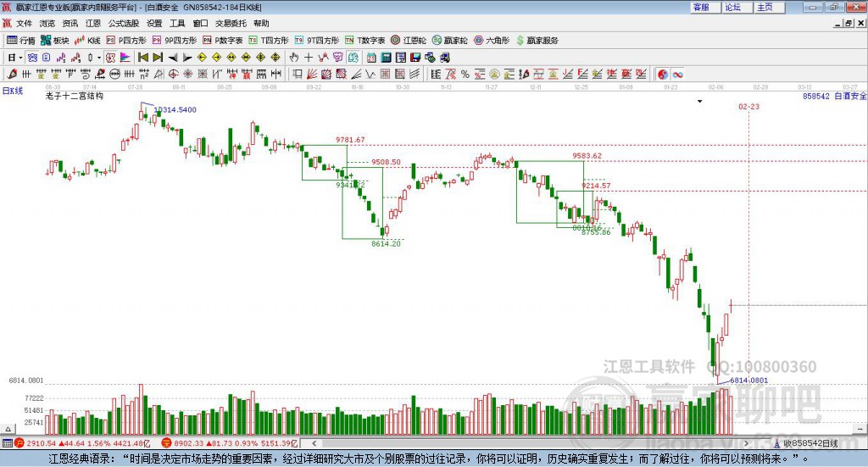Screen dimensions: 868x467
Task: Open the 六角形 hexagon tool
Action: coord(492,41)
